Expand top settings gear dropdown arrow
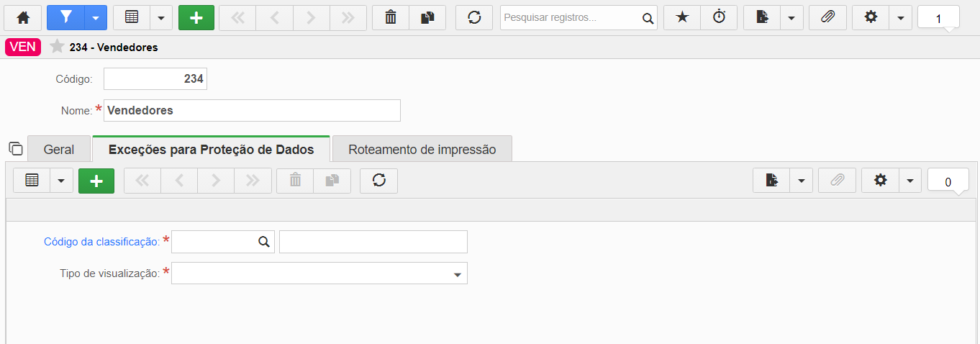Viewport: 980px width, 344px height. click(901, 17)
